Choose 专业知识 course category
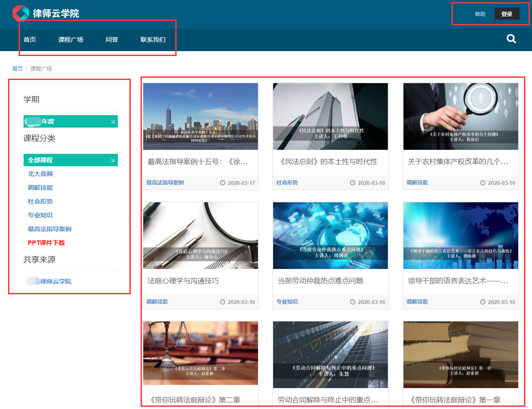Viewport: 532px width, 409px height. pos(40,215)
